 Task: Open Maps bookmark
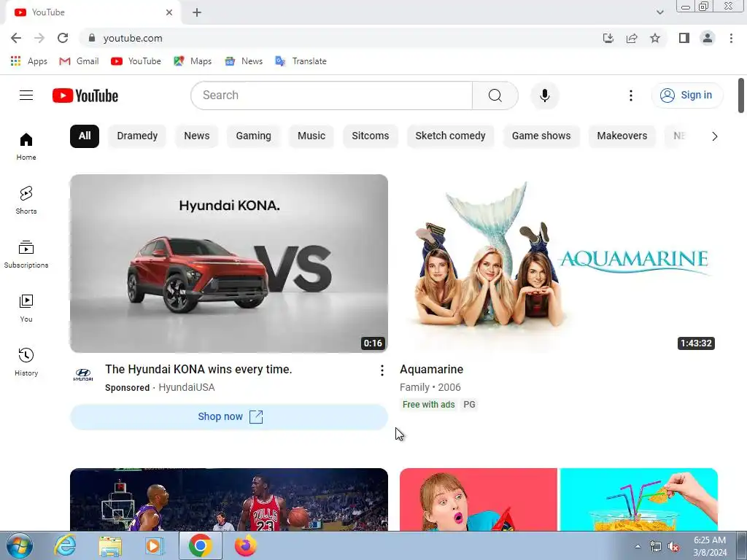tap(193, 61)
